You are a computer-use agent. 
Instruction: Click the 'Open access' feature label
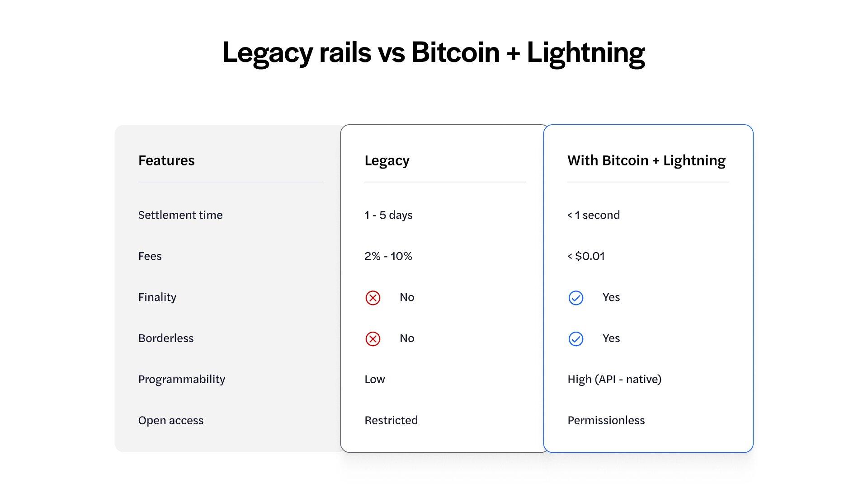coord(171,420)
